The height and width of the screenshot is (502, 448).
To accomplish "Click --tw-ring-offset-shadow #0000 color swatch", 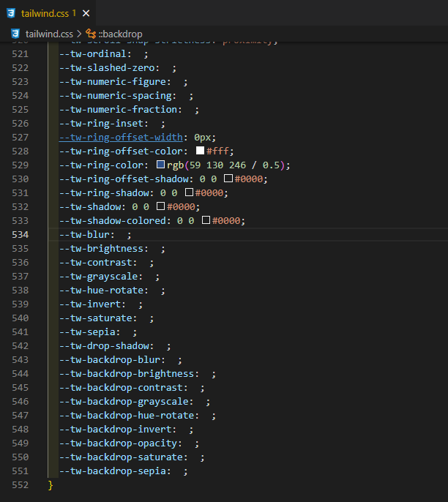I will [228, 179].
